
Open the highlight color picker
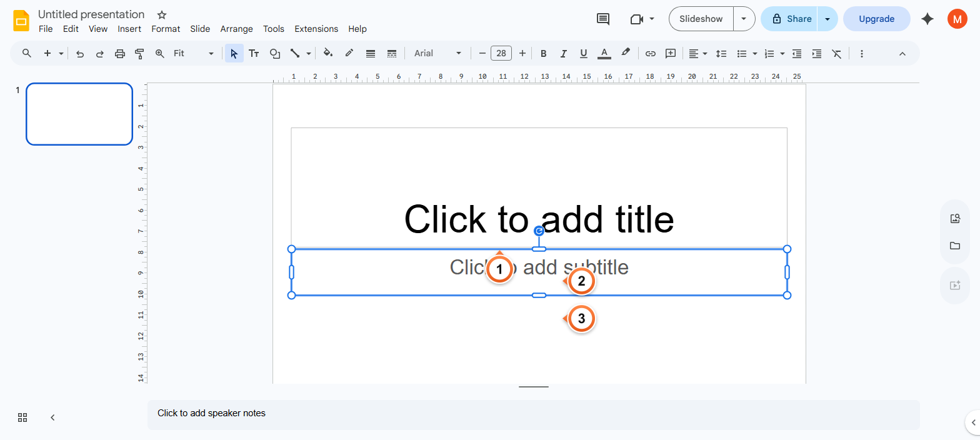click(x=626, y=54)
